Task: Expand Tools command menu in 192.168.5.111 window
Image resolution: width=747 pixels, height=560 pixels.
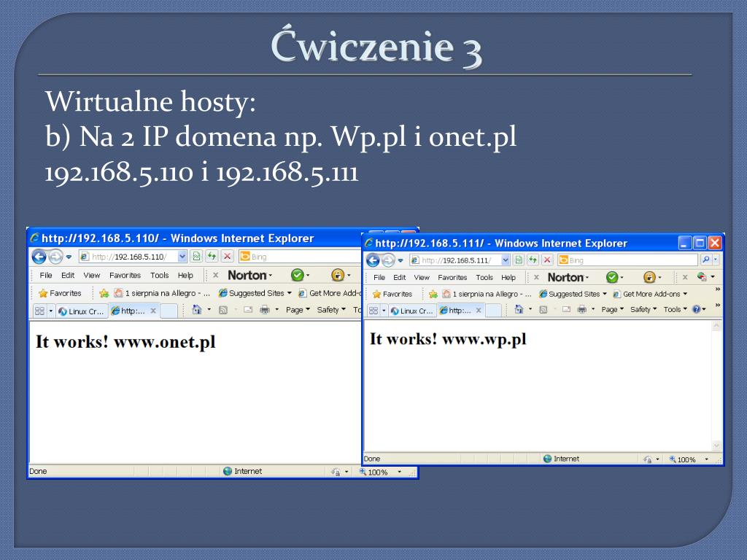Action: tap(675, 309)
